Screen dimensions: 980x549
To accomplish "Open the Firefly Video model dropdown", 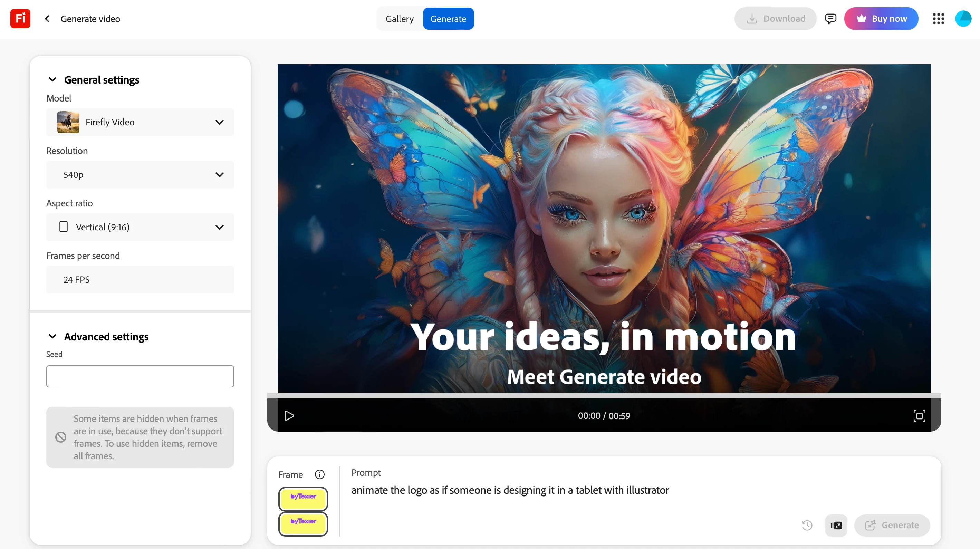I will click(140, 122).
